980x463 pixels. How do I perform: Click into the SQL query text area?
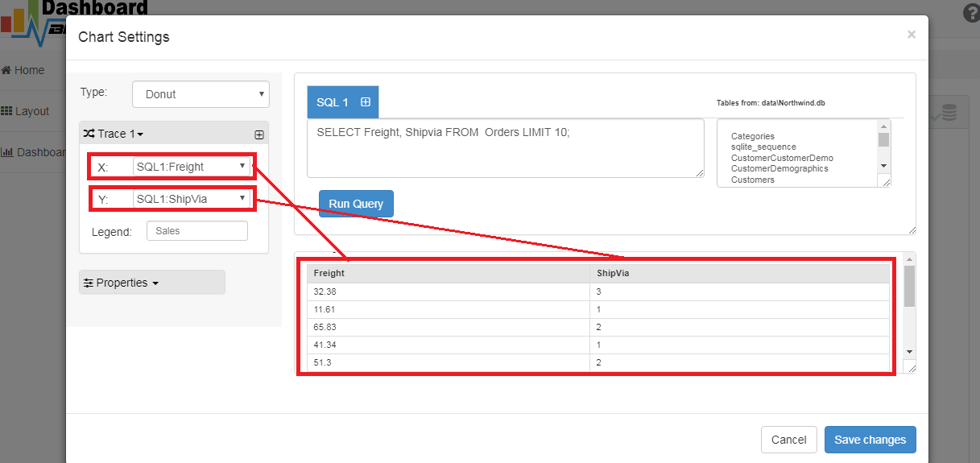pyautogui.click(x=506, y=148)
